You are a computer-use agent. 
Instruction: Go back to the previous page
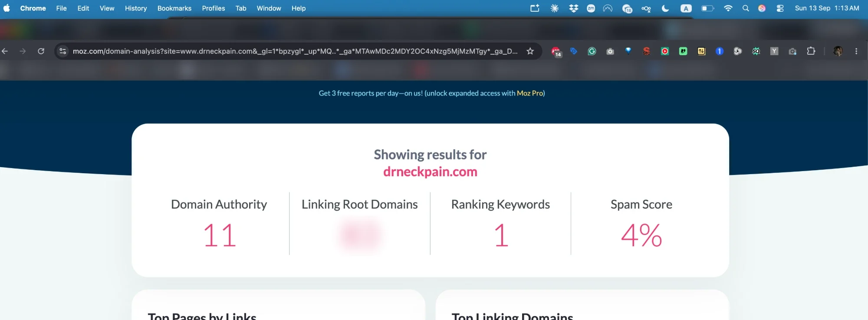(x=5, y=51)
